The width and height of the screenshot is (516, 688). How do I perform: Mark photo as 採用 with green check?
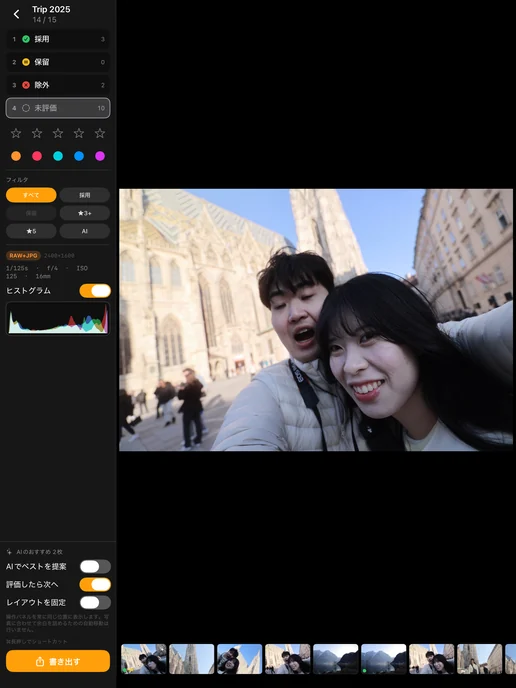[x=58, y=39]
